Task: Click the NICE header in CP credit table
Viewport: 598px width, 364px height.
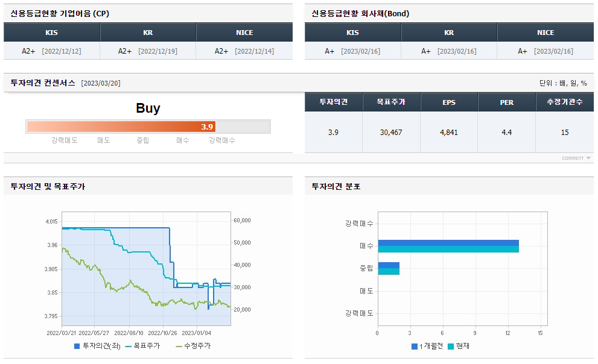Action: point(244,33)
